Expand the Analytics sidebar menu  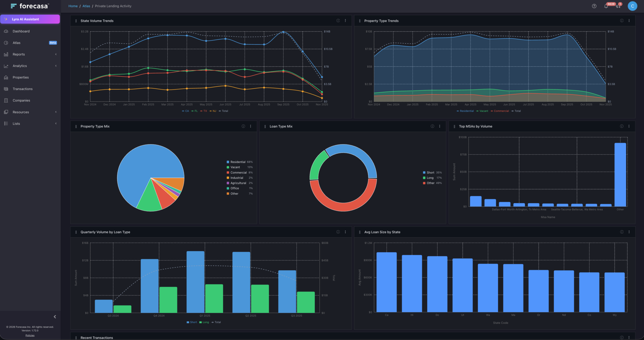20,65
